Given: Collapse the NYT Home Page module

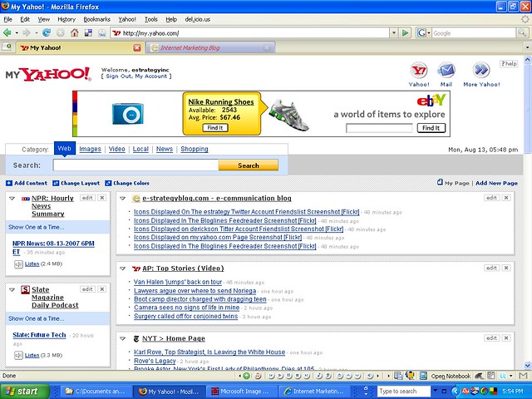Looking at the screenshot, I should click(123, 338).
